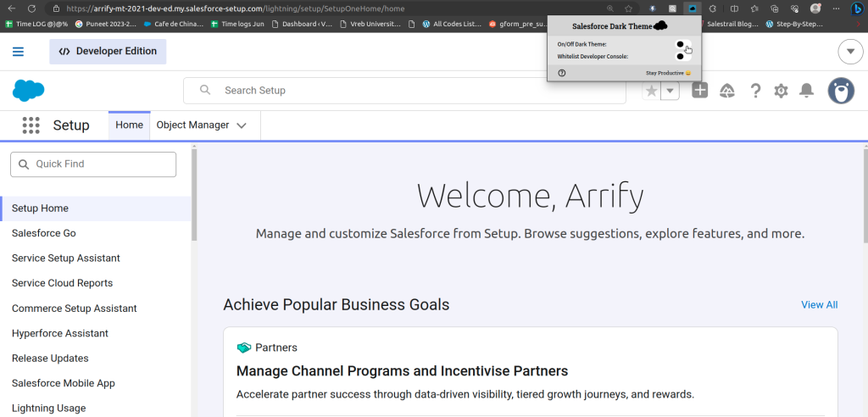Click into the Quick Find box
Image resolution: width=868 pixels, height=417 pixels.
point(93,164)
